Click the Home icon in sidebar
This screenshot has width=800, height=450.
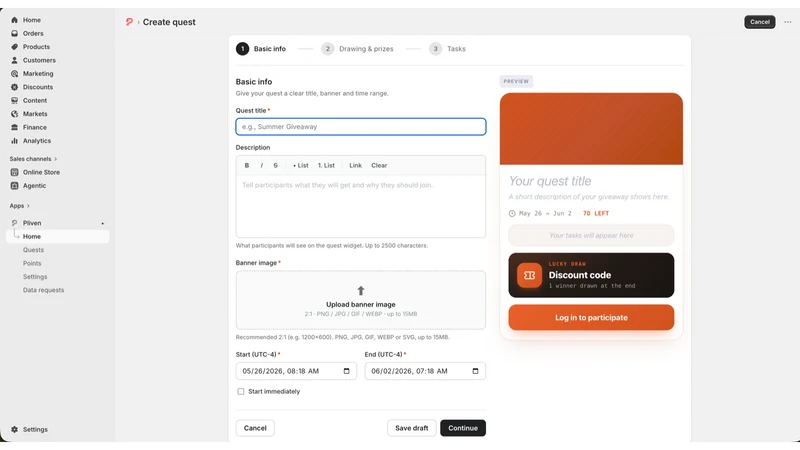14,20
